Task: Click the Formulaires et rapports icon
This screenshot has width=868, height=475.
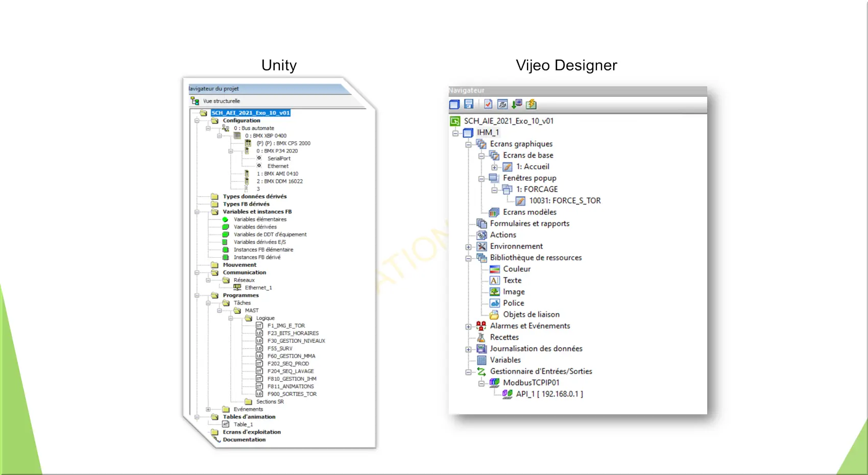Action: (481, 223)
